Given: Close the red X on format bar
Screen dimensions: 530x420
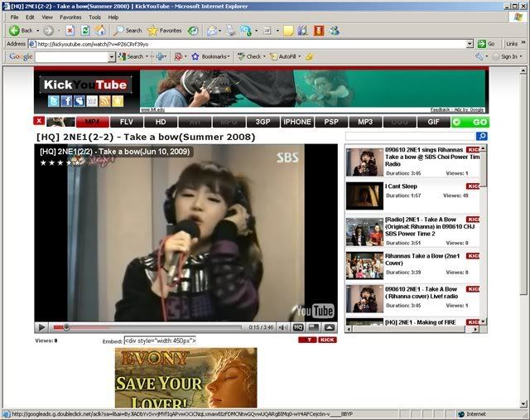Looking at the screenshot, I should [39, 121].
